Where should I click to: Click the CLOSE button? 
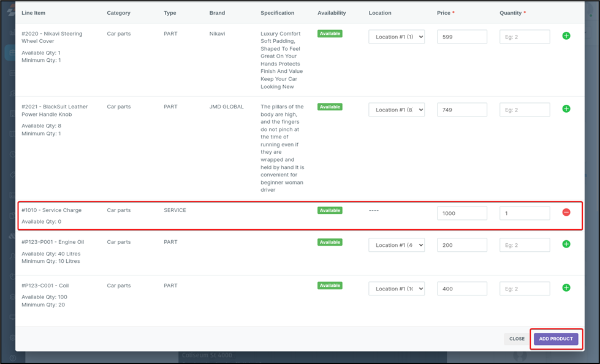click(517, 339)
